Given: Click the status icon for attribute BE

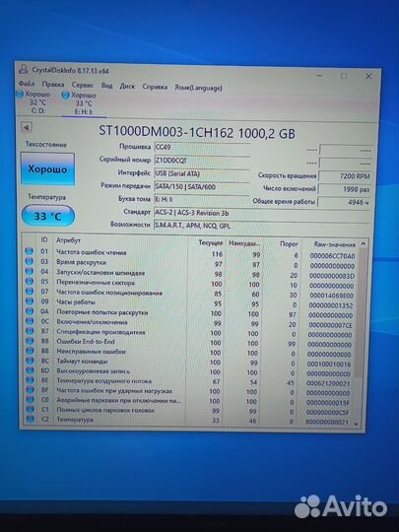Looking at the screenshot, I should [31, 380].
